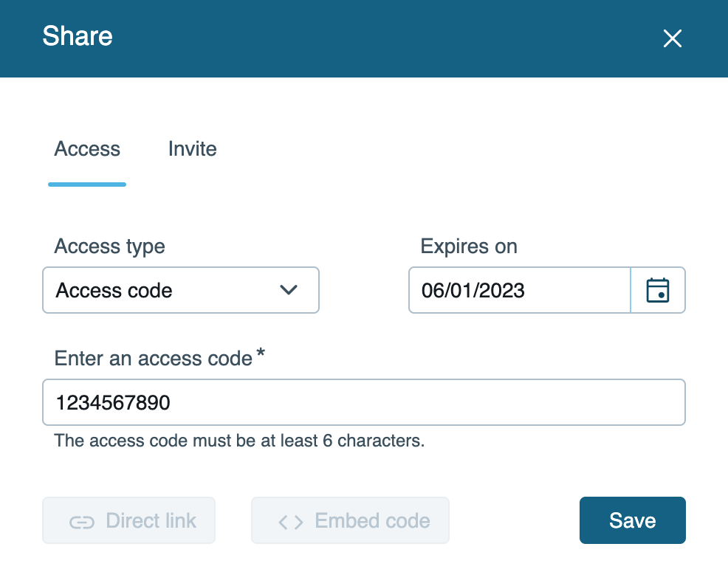Click the Expires on field label
Viewport: 728px width, 586px height.
pos(469,247)
